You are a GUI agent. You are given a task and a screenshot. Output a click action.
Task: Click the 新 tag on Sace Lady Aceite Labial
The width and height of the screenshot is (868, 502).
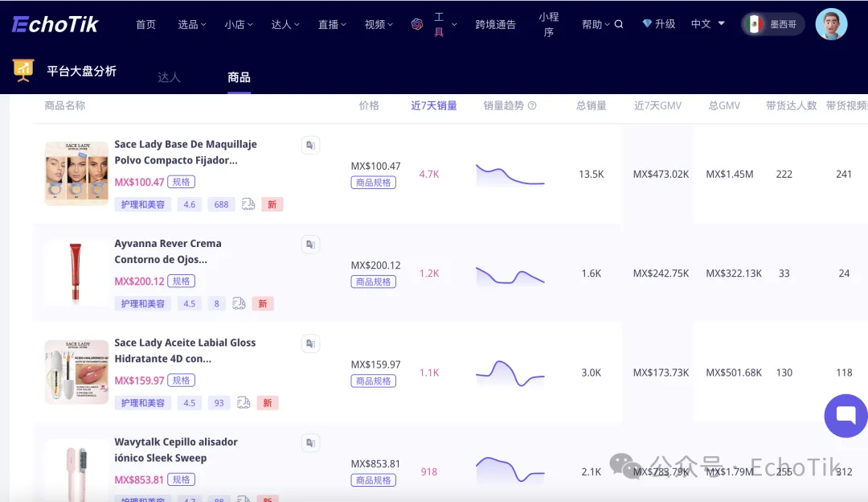[268, 403]
